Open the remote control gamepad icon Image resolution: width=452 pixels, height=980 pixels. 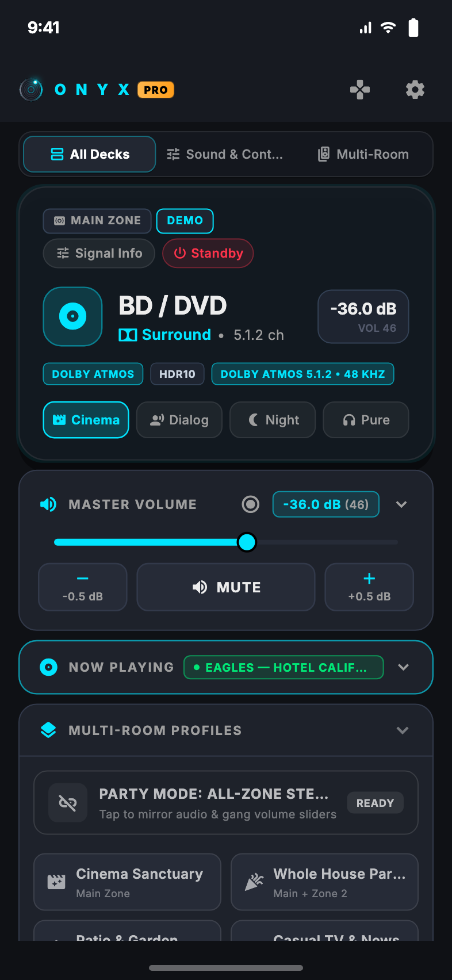[x=360, y=90]
